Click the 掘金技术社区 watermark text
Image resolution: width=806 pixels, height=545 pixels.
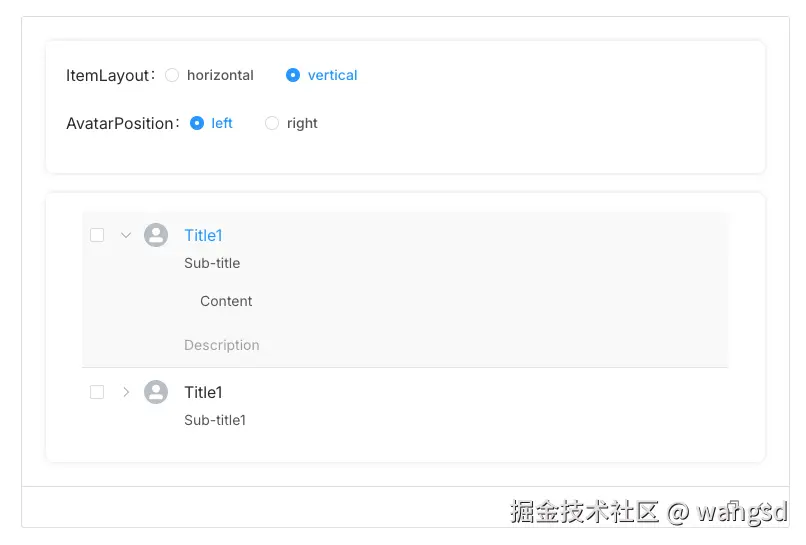(x=584, y=512)
